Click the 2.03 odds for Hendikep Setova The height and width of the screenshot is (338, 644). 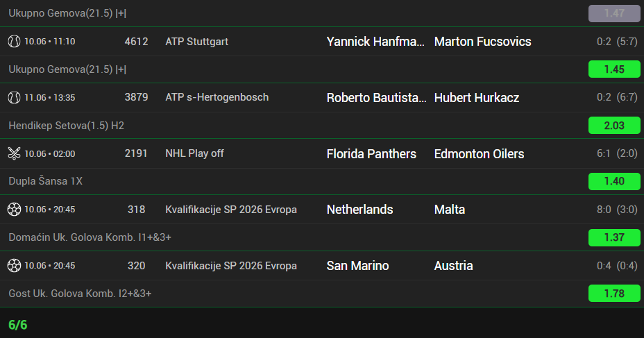click(614, 125)
